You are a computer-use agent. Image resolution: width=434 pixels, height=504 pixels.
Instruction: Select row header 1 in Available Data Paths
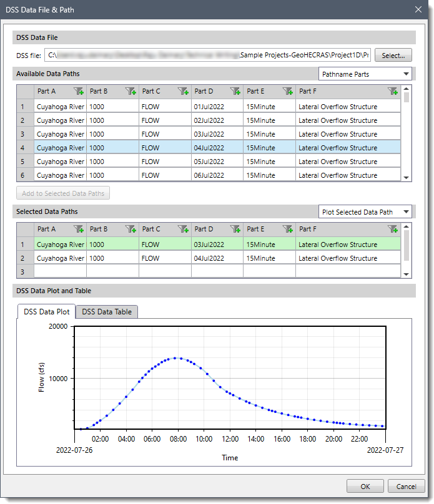click(26, 107)
